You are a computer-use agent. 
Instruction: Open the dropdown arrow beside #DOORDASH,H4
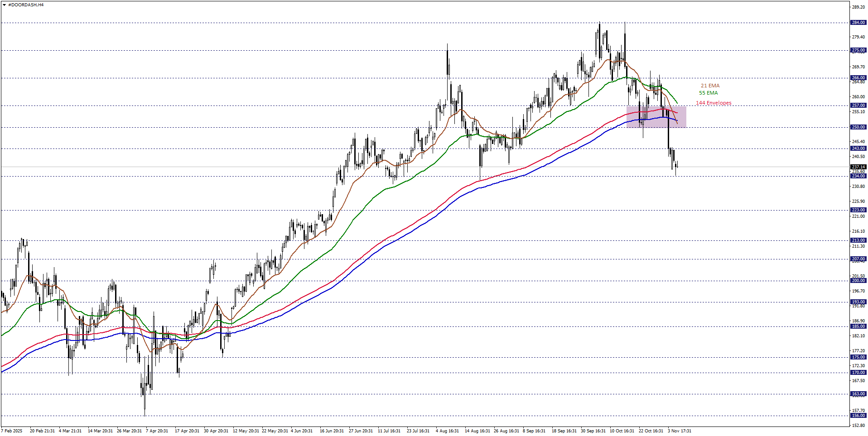coord(4,5)
